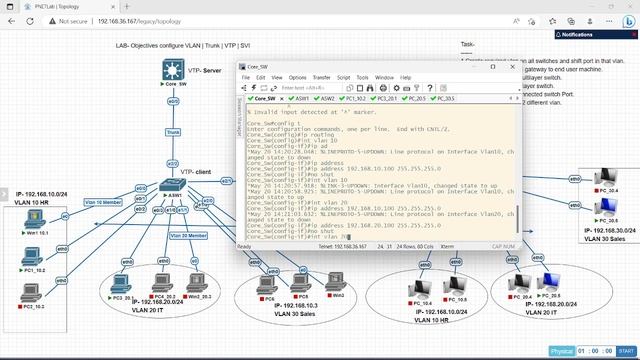Refresh the browser page
Image resolution: width=640 pixels, height=360 pixels.
30,21
